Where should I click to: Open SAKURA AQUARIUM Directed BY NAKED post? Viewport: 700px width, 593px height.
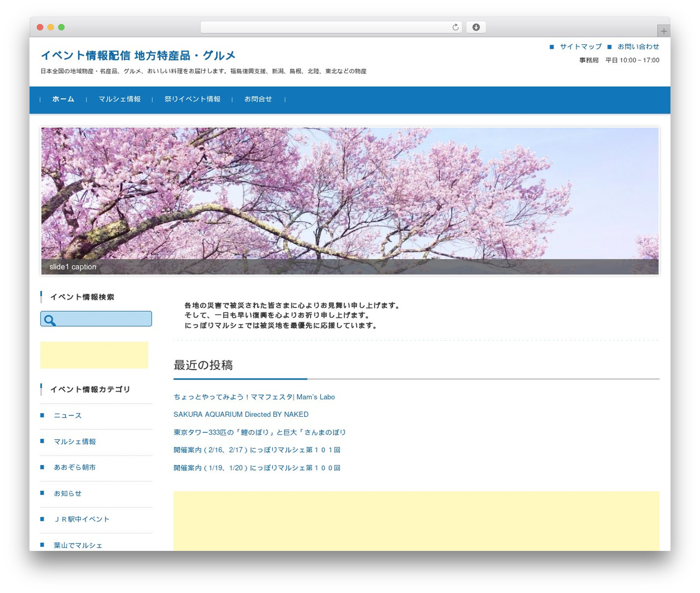pyautogui.click(x=241, y=415)
